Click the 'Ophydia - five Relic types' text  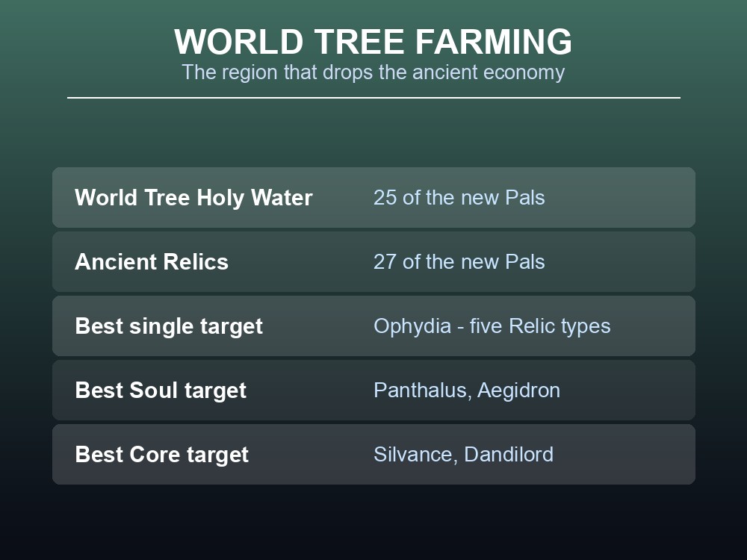tap(492, 326)
